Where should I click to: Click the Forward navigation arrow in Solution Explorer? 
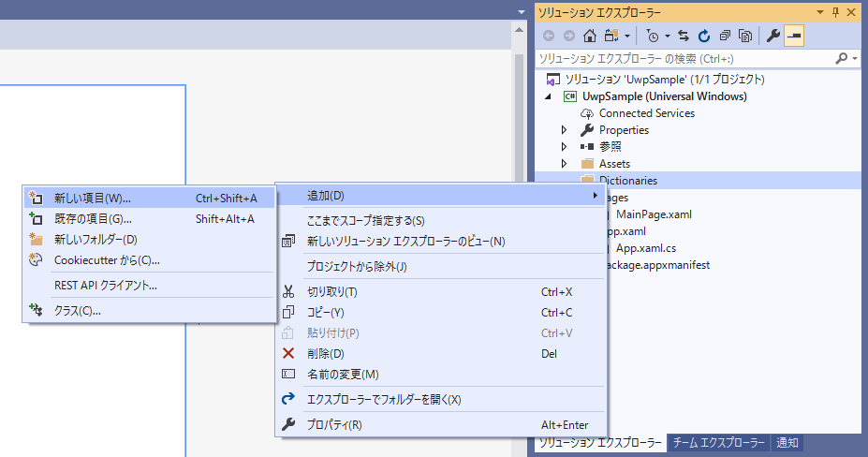point(569,36)
